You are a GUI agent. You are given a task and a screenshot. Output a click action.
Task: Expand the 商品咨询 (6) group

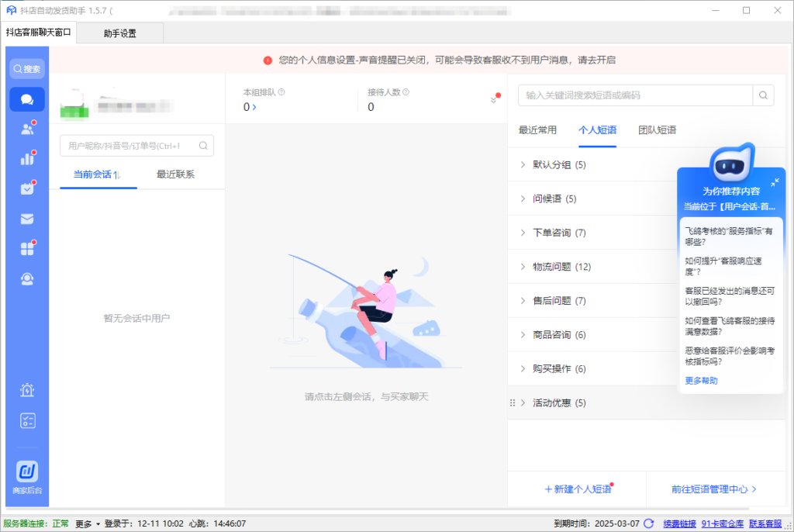point(523,334)
